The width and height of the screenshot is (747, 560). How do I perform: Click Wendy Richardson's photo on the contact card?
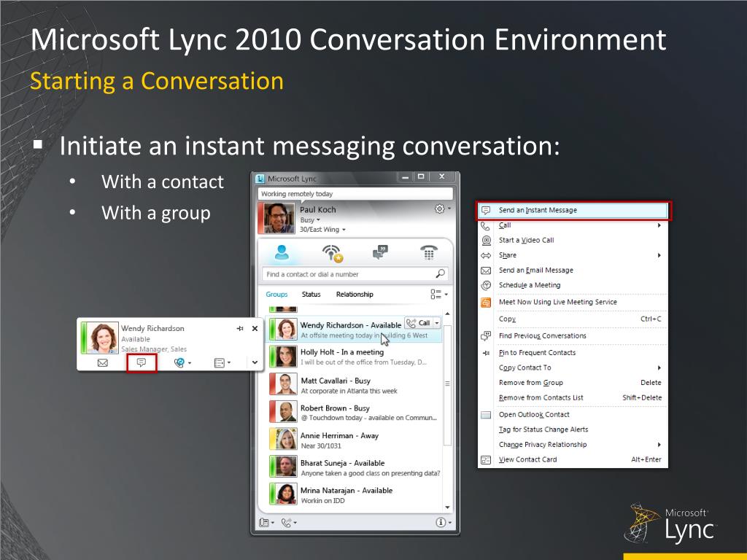point(102,338)
